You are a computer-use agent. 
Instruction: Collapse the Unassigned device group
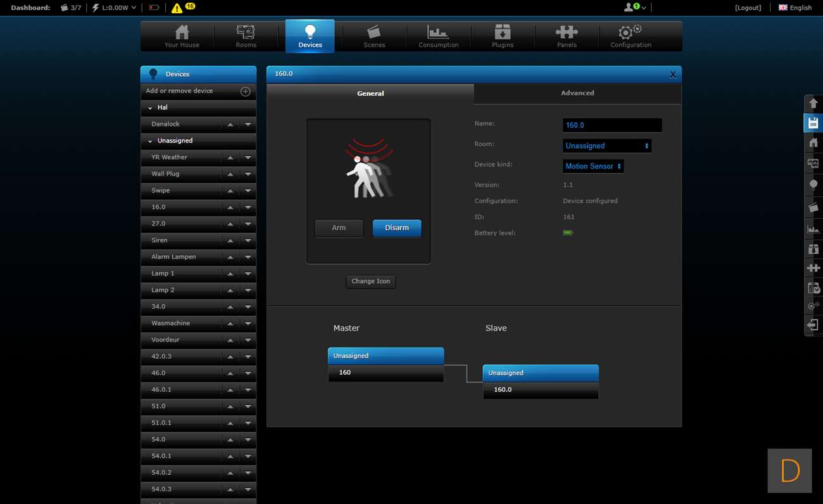(150, 141)
